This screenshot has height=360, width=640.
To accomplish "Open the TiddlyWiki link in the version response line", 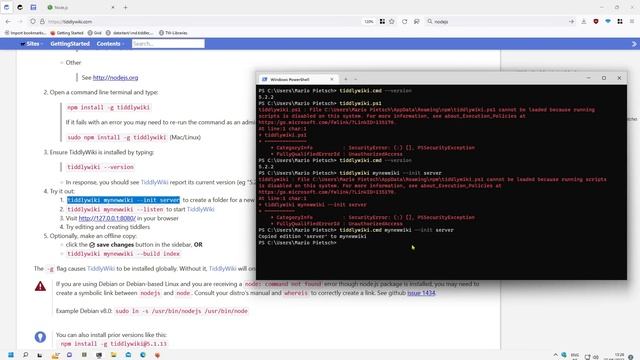I will [154, 182].
